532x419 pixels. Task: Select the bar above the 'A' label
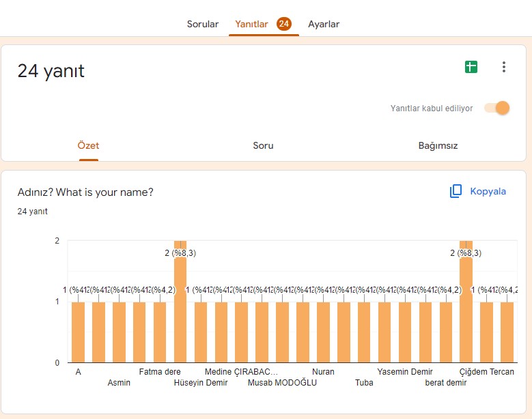79,332
